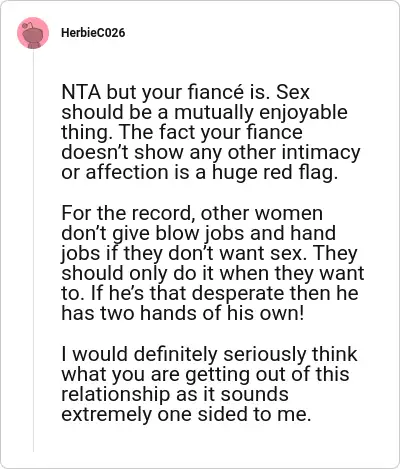Click the line "should only do it when they want"

coord(213,273)
